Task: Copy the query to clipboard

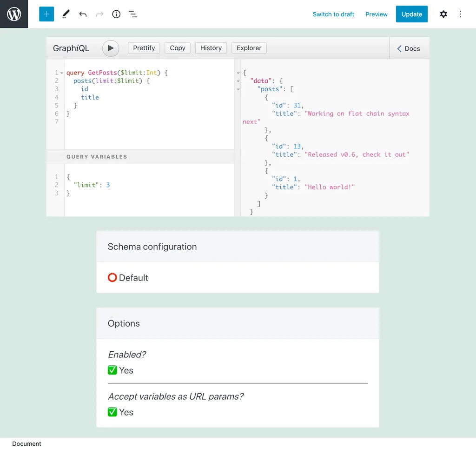Action: pos(178,48)
